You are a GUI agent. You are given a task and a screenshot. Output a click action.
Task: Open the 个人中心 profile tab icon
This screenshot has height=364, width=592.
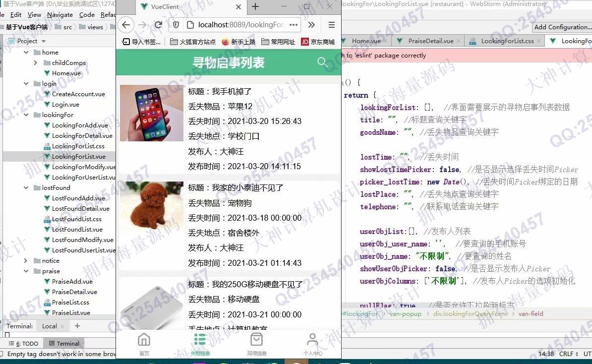pos(312,340)
